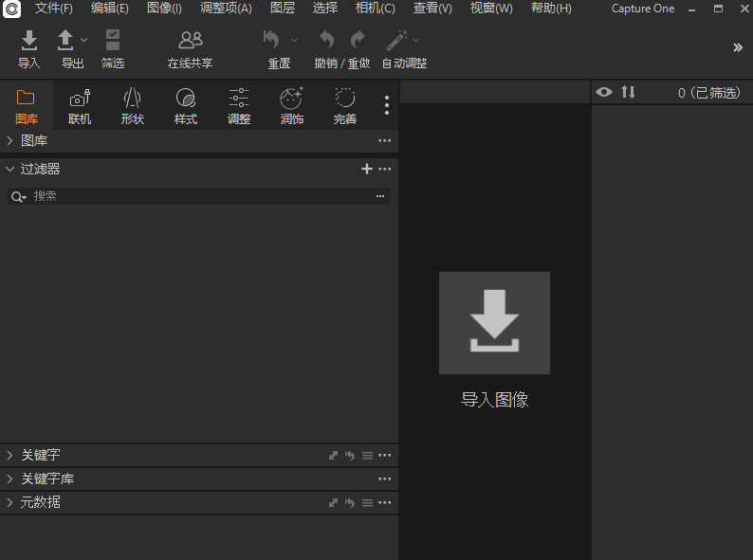Open the search magnifier dropdown

[x=18, y=196]
